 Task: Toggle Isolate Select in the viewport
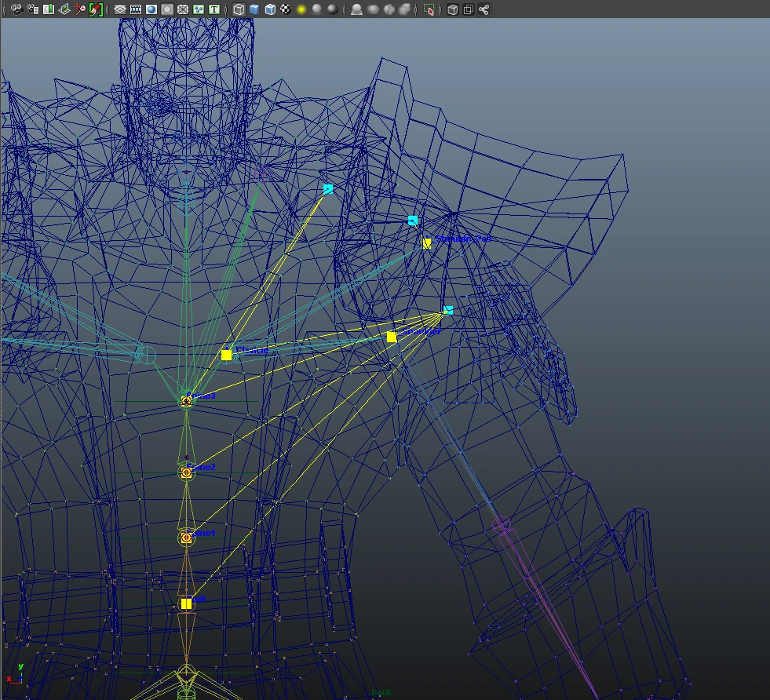429,9
